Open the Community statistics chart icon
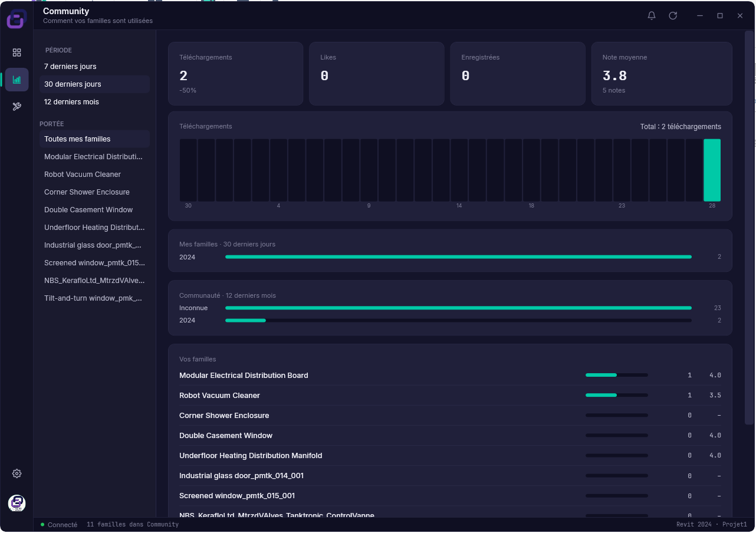 pyautogui.click(x=17, y=80)
